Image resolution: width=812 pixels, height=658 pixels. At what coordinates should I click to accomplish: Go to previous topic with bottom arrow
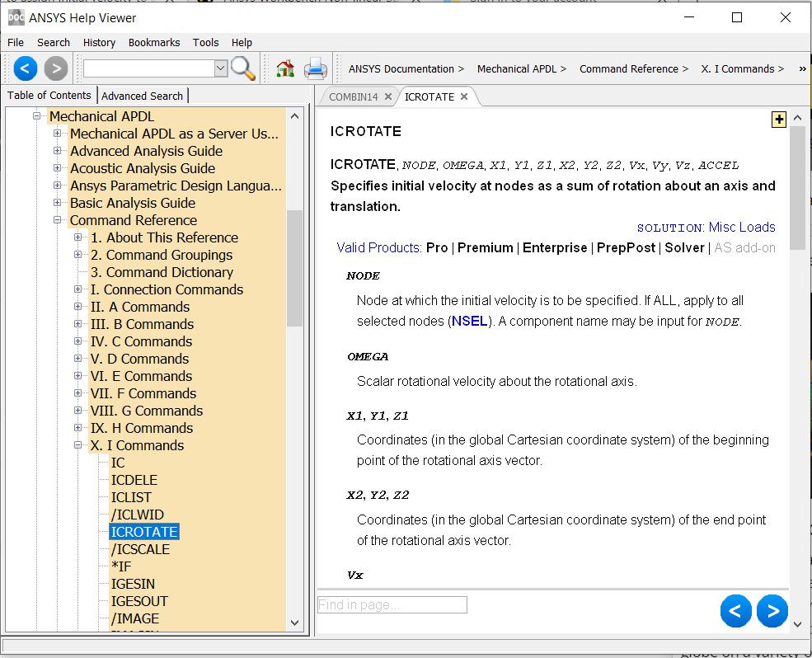735,611
